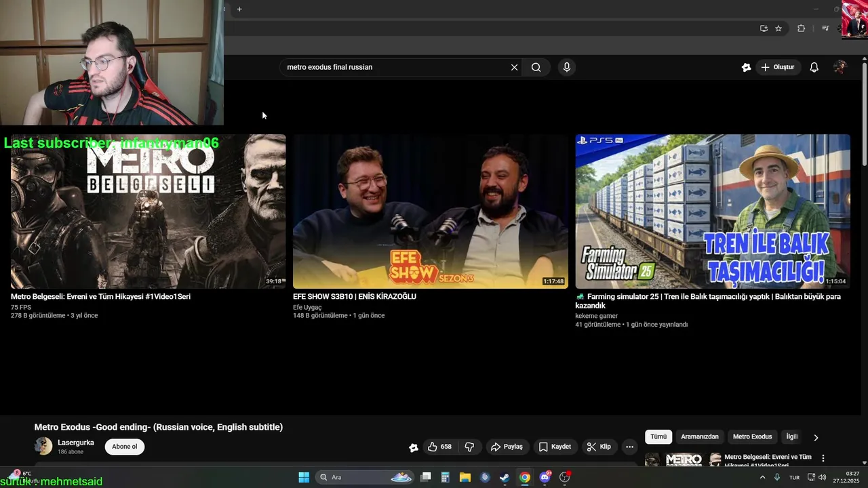The width and height of the screenshot is (868, 488).
Task: Click the magnifier search button
Action: click(536, 67)
